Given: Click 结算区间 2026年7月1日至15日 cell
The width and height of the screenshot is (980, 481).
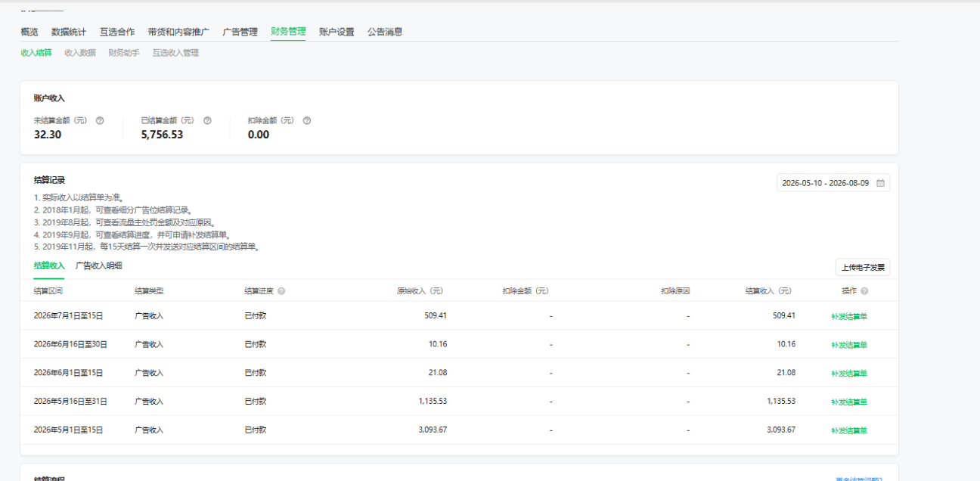Looking at the screenshot, I should tap(68, 315).
